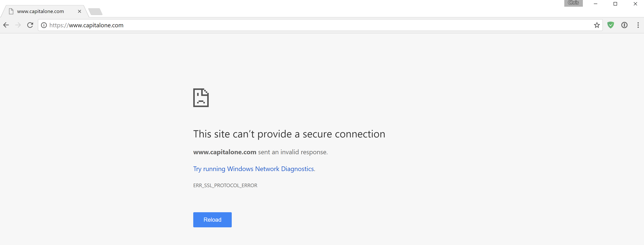644x245 pixels.
Task: Open the page info circle in address bar
Action: [x=44, y=25]
